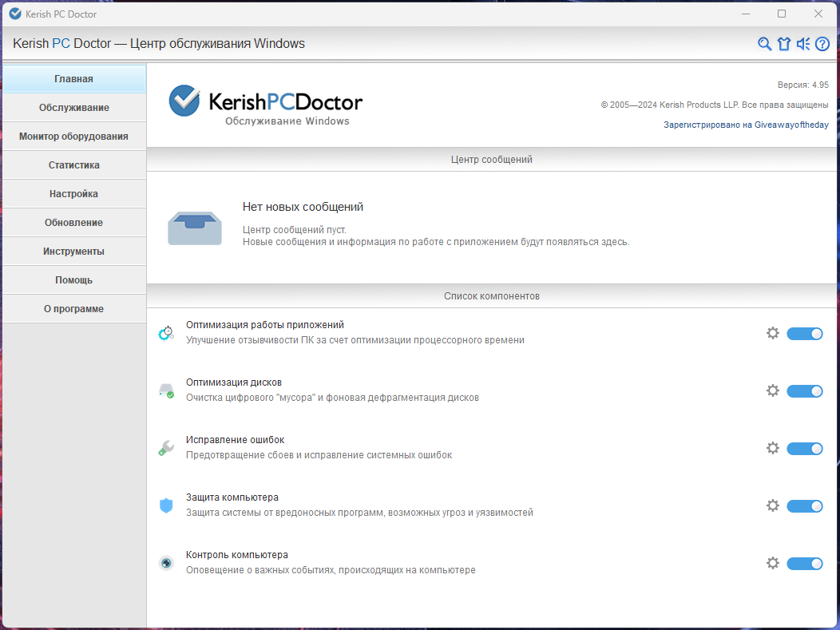
Task: Open the Обслуживание section
Action: point(74,108)
